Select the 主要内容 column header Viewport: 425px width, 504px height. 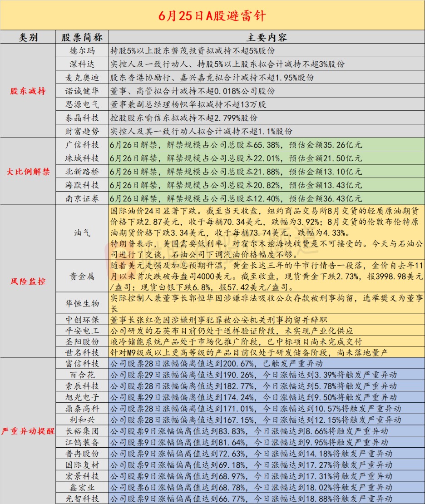[267, 37]
